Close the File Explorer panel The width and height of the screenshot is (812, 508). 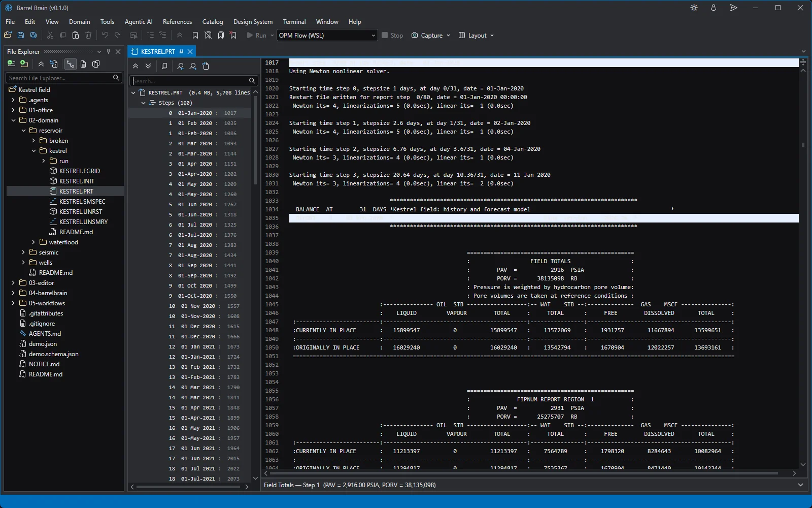[x=118, y=51]
